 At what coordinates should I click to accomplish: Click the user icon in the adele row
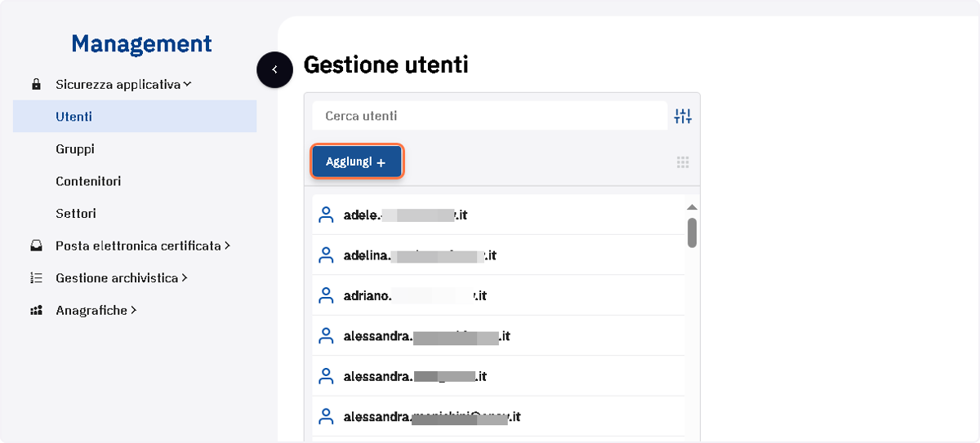click(326, 215)
